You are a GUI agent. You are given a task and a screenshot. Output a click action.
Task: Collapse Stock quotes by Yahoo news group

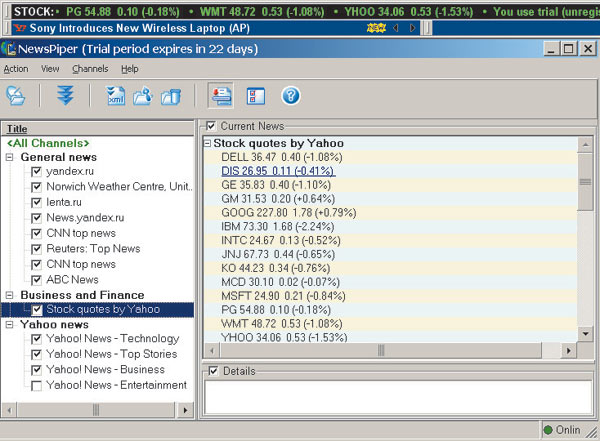[x=207, y=143]
